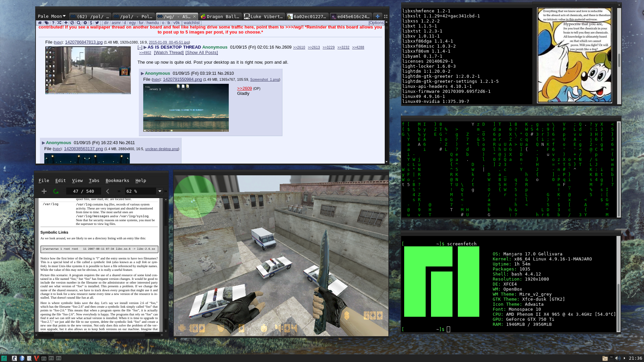Click the shuffle random icon in the board bar

pyautogui.click(x=59, y=23)
